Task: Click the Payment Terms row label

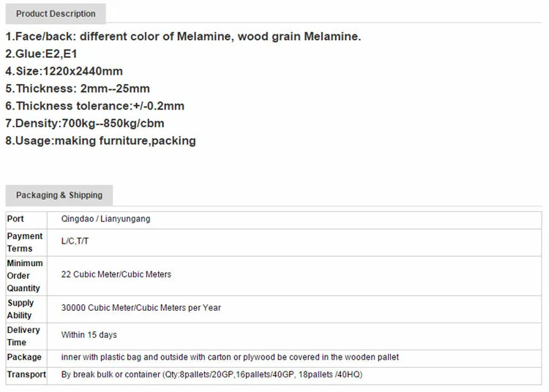Action: (25, 242)
